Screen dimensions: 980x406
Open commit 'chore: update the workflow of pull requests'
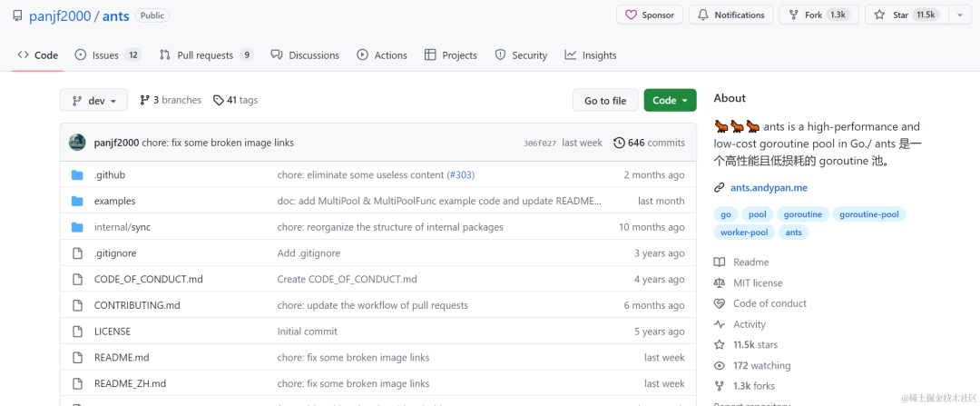(x=373, y=305)
